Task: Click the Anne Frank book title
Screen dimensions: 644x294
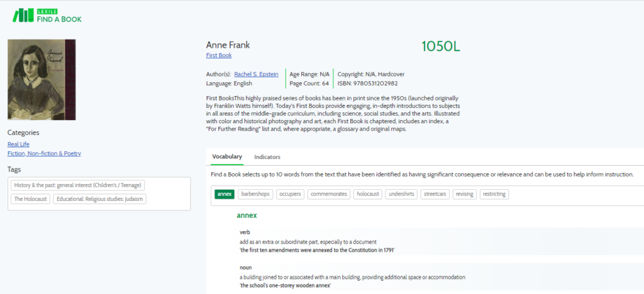Action: 228,45
